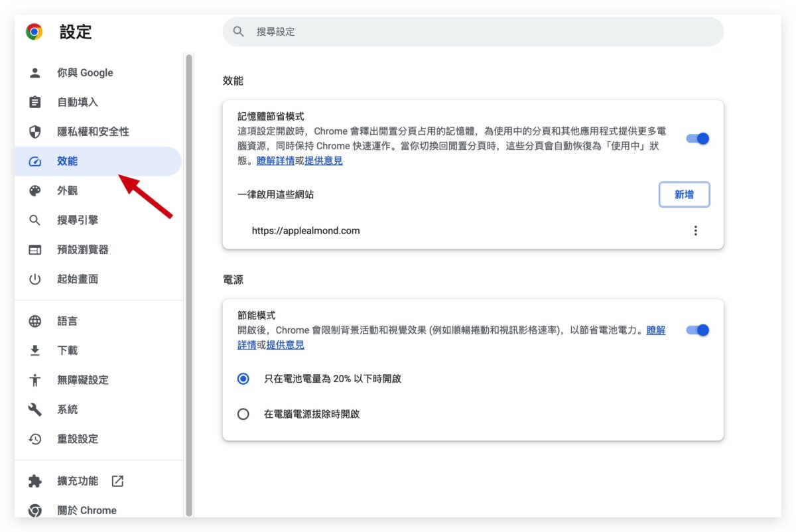The height and width of the screenshot is (532, 796).
Task: Click the 電源 section heading
Action: pyautogui.click(x=233, y=280)
